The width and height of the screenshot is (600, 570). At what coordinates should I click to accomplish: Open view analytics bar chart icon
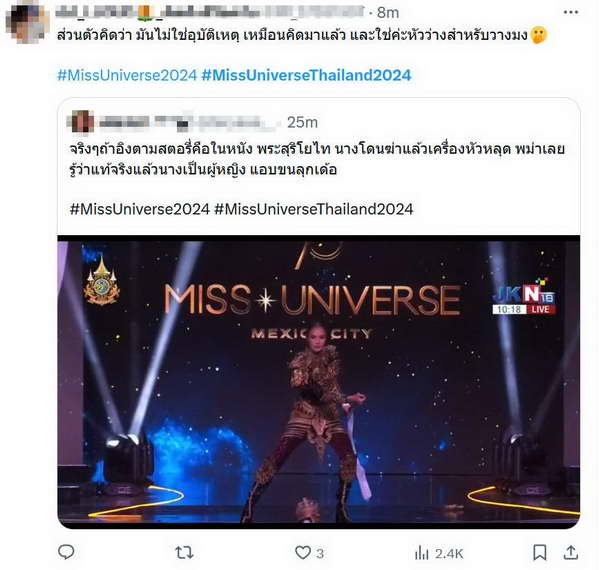[422, 553]
